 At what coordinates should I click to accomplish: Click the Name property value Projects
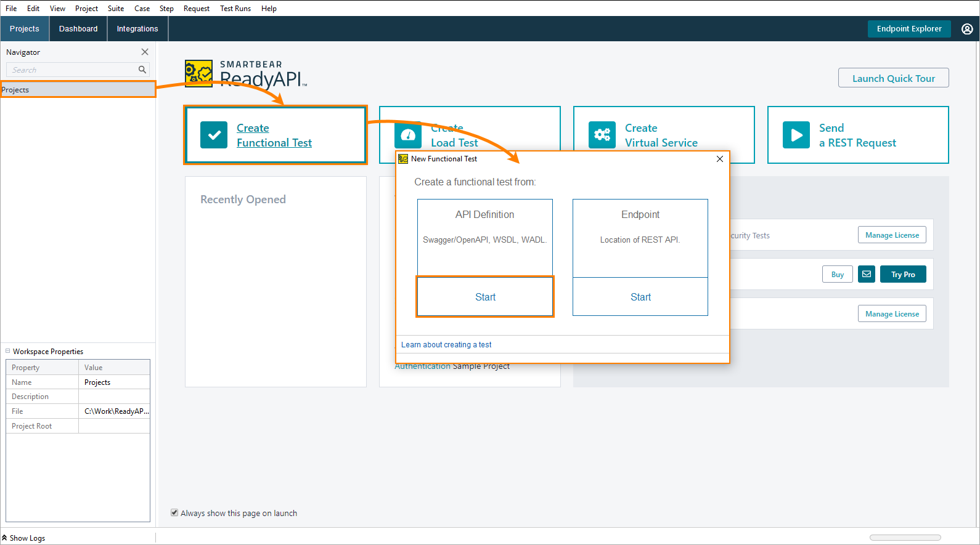(x=114, y=382)
